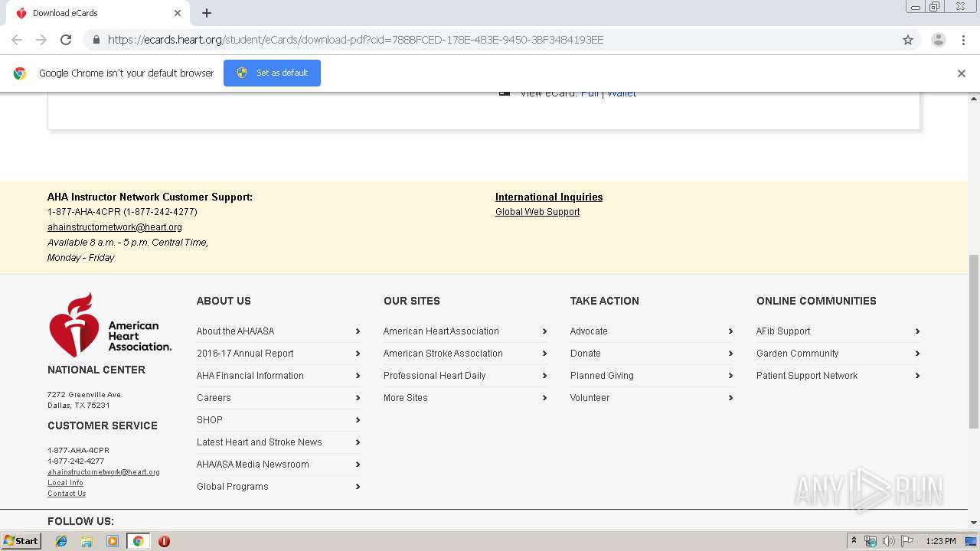This screenshot has height=551, width=980.
Task: Open the Chrome profile avatar
Action: click(x=939, y=40)
